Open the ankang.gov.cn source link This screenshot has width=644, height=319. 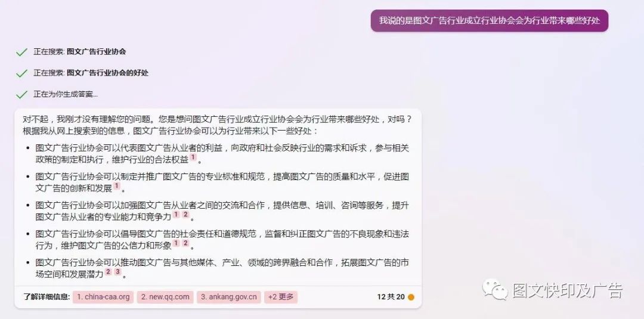[229, 298]
